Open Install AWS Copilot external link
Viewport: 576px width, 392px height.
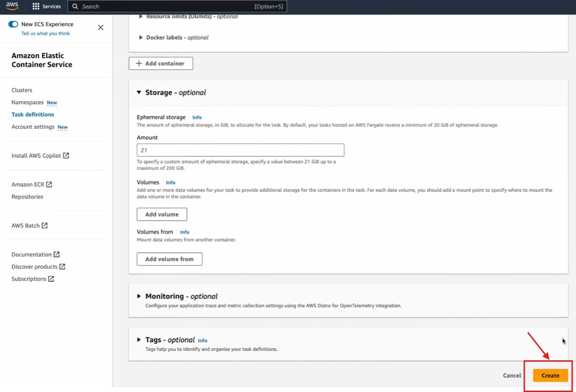tap(40, 155)
